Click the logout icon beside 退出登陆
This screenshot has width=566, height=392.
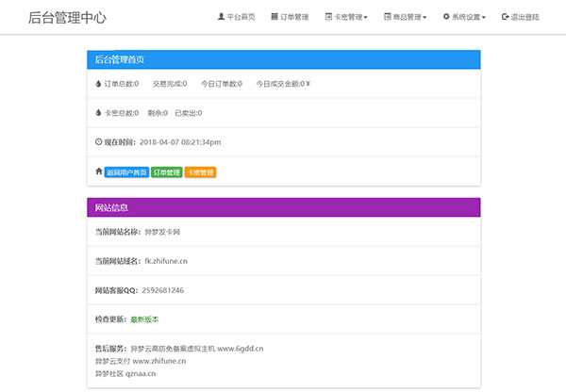506,17
